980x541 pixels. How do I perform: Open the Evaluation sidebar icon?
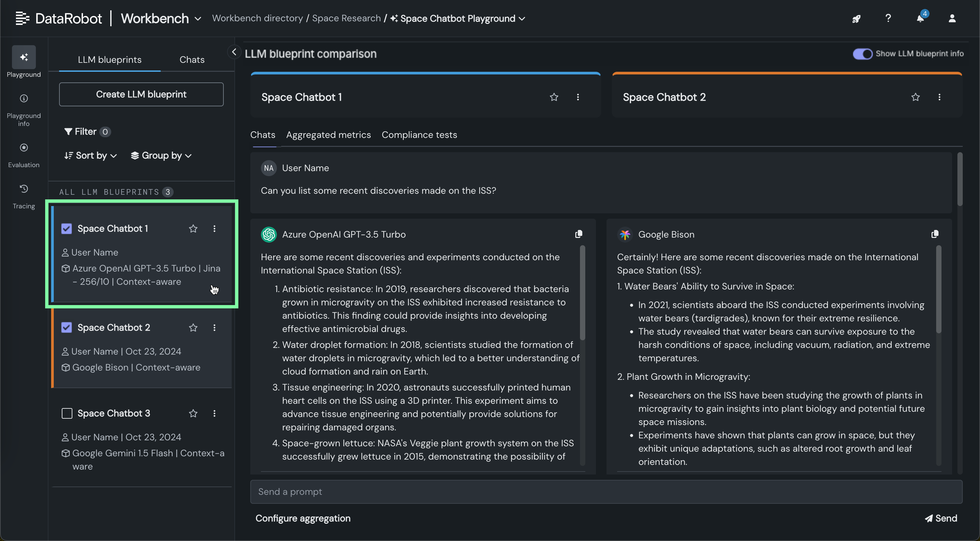24,147
